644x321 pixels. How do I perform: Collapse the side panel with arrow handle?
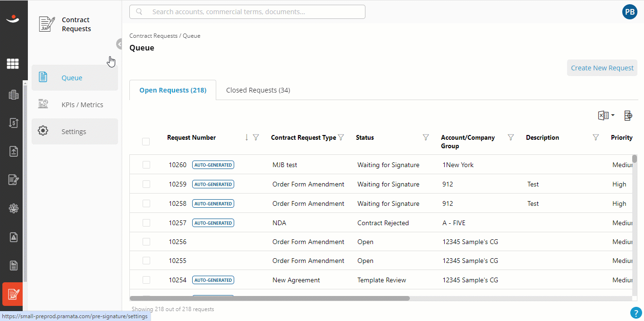click(119, 44)
